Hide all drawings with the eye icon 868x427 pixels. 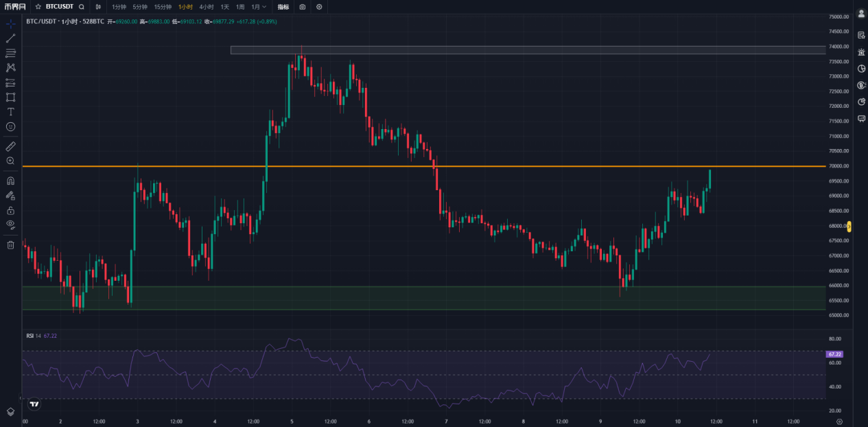click(10, 224)
